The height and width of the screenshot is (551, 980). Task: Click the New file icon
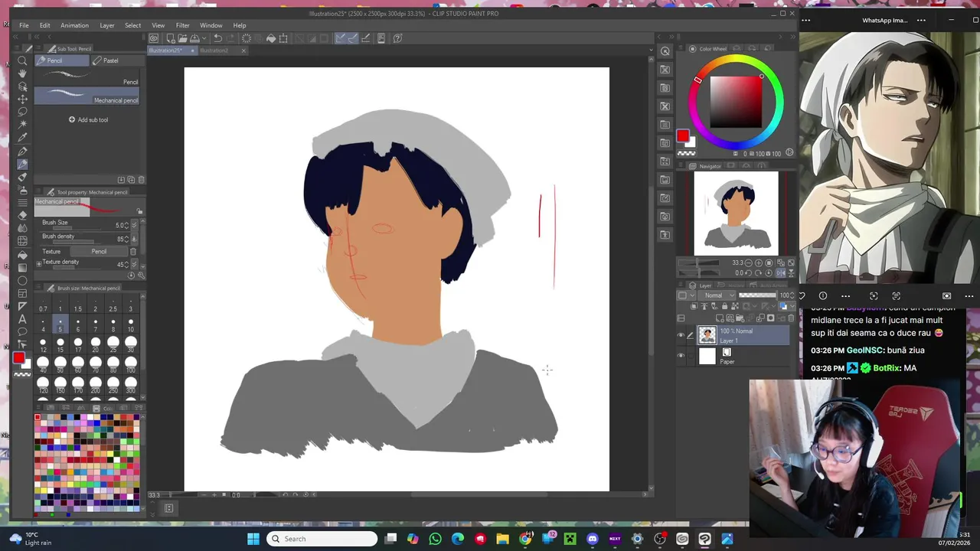click(171, 38)
